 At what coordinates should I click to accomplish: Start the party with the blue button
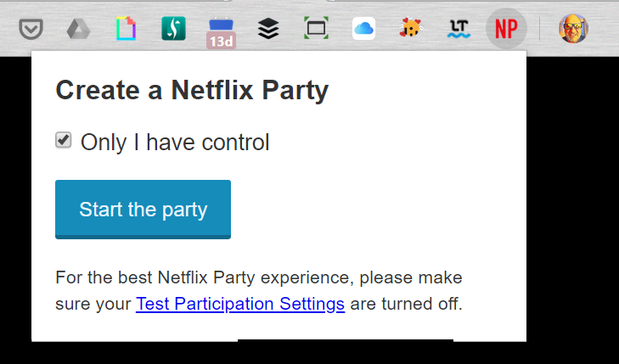(143, 210)
